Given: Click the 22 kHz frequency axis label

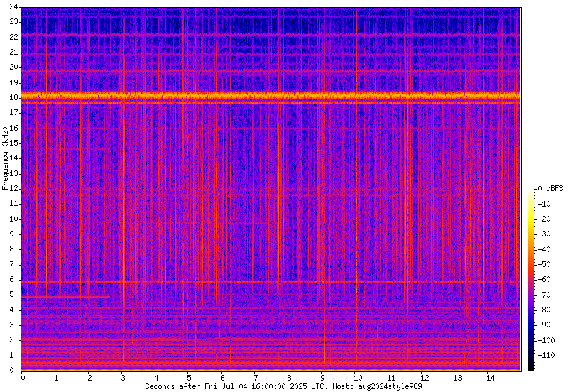Looking at the screenshot, I should point(13,37).
